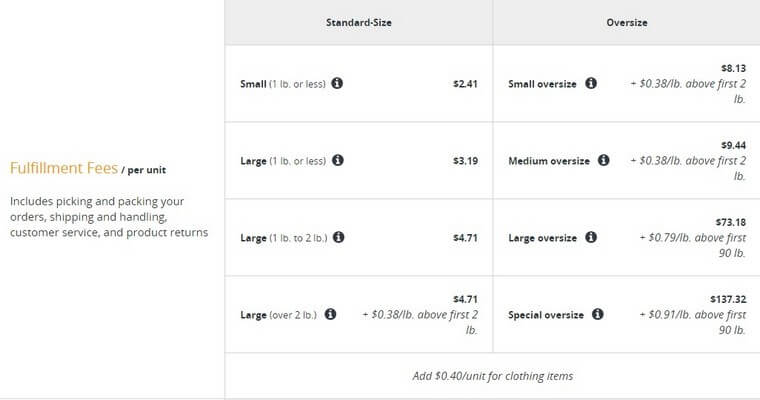Open info icon for Large 1 lb. or less
This screenshot has width=760, height=400.
point(338,160)
